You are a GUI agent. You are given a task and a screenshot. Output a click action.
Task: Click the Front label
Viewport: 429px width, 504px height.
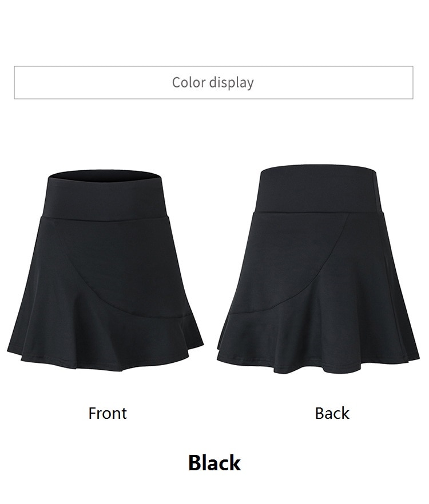[x=108, y=413]
